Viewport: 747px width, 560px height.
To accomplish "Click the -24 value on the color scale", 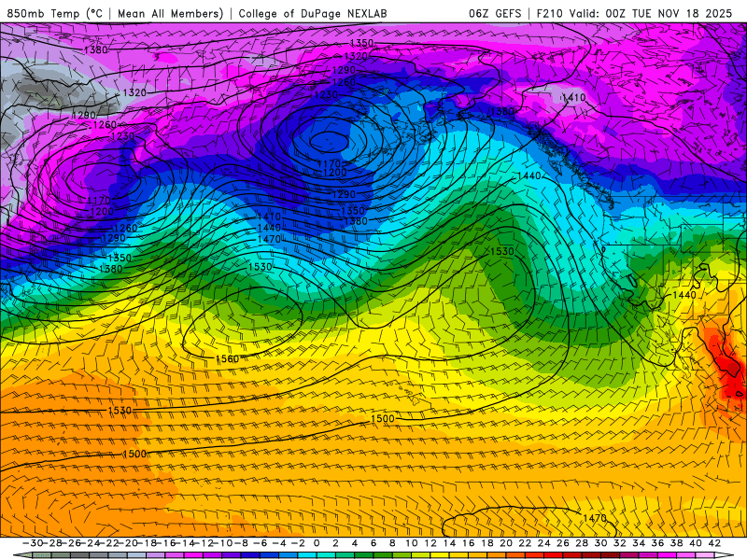I will coord(90,543).
